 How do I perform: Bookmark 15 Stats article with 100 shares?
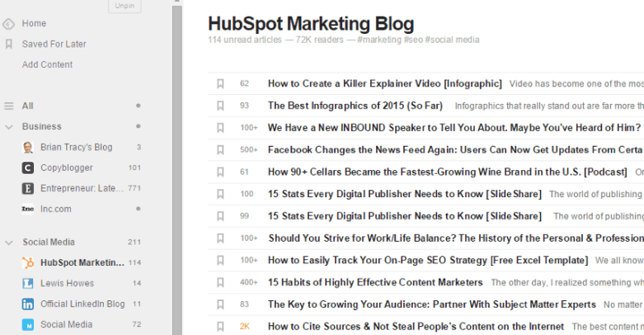click(220, 194)
